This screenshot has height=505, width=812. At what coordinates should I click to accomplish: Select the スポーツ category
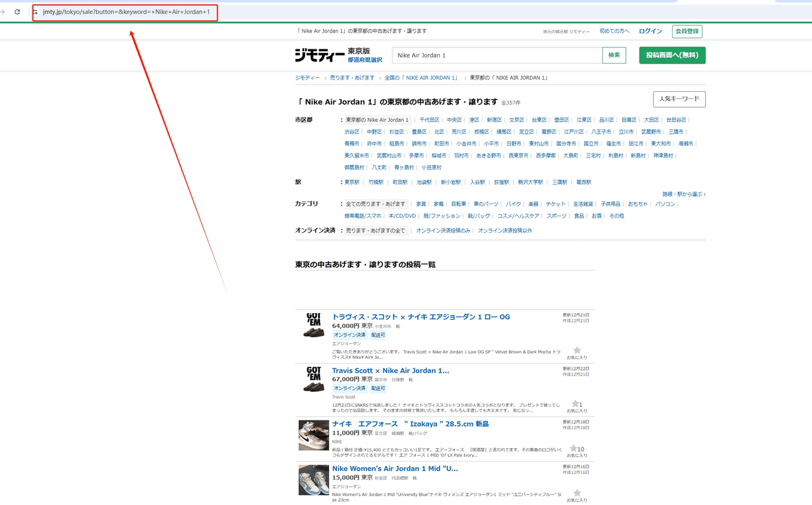557,216
